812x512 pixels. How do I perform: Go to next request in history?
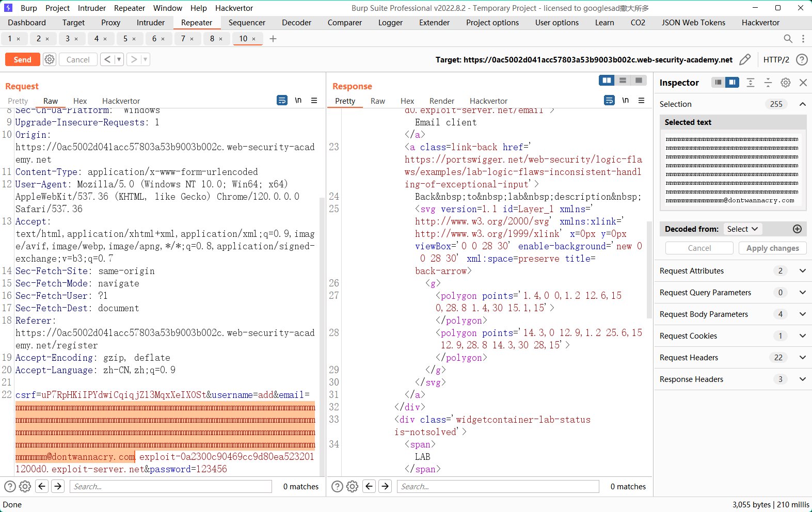click(134, 59)
